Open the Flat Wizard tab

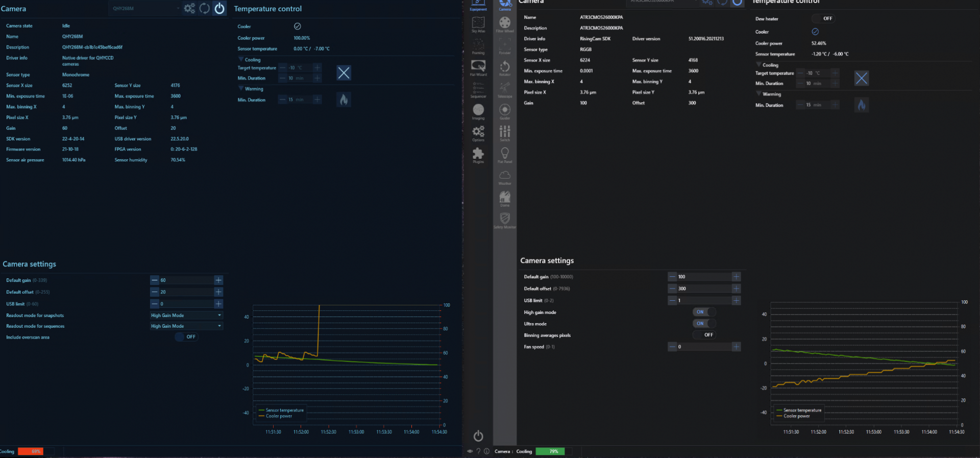tap(478, 67)
